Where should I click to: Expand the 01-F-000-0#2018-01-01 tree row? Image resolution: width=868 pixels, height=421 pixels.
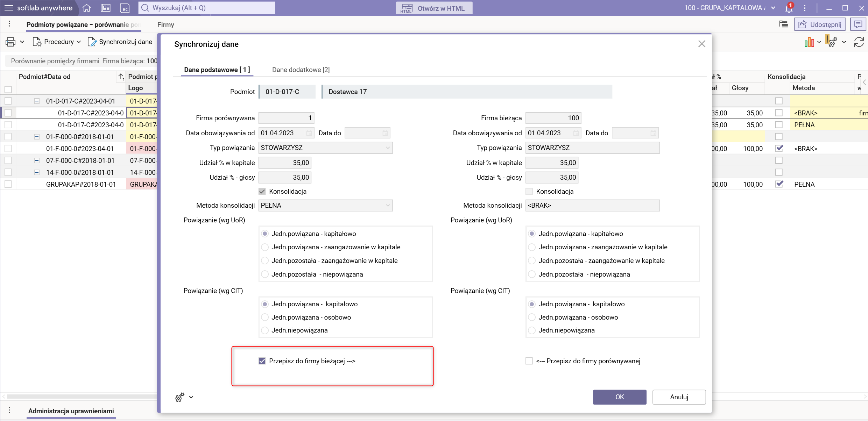pos(37,137)
